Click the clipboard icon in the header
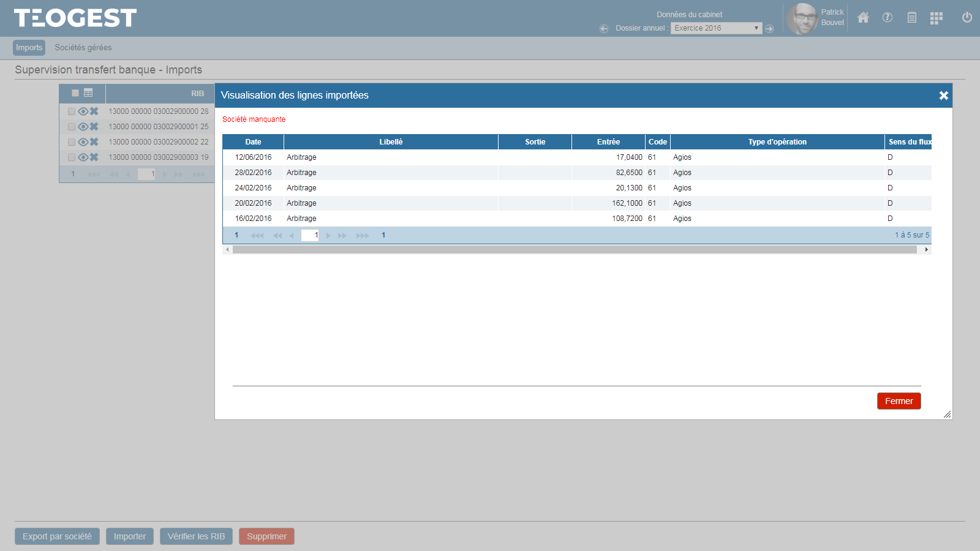The height and width of the screenshot is (551, 980). 912,18
